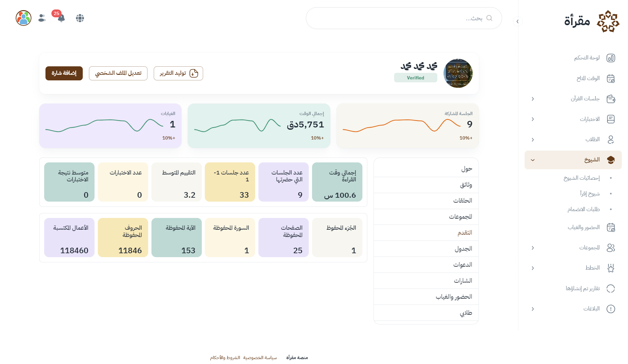The width and height of the screenshot is (628, 364).
Task: Click the user avatar in header
Action: [x=24, y=18]
